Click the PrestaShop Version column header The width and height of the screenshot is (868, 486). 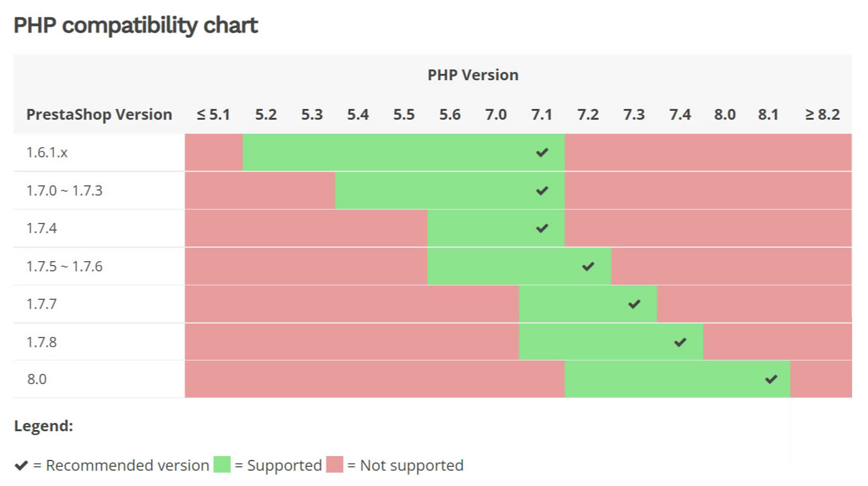tap(99, 115)
